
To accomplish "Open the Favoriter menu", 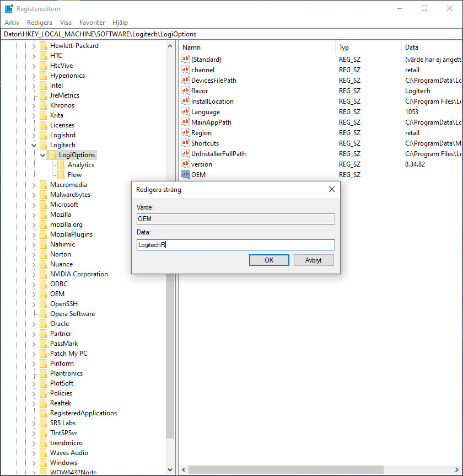I will (x=92, y=22).
